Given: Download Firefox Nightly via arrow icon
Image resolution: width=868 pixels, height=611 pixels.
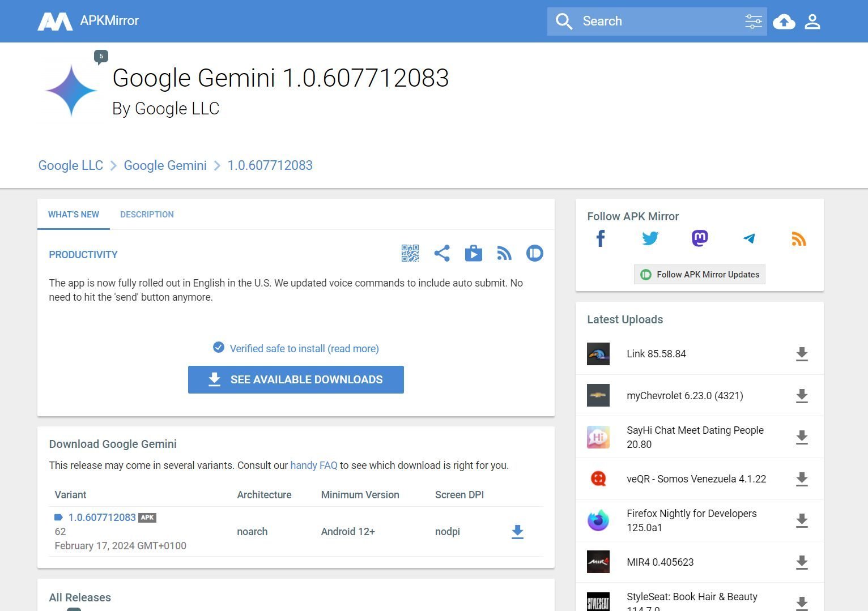Looking at the screenshot, I should coord(802,520).
